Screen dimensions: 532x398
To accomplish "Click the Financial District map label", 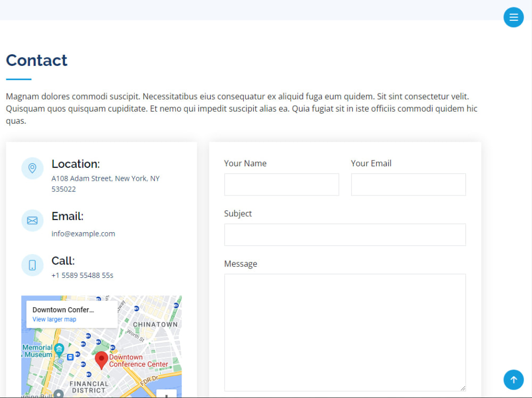I will coord(89,387).
